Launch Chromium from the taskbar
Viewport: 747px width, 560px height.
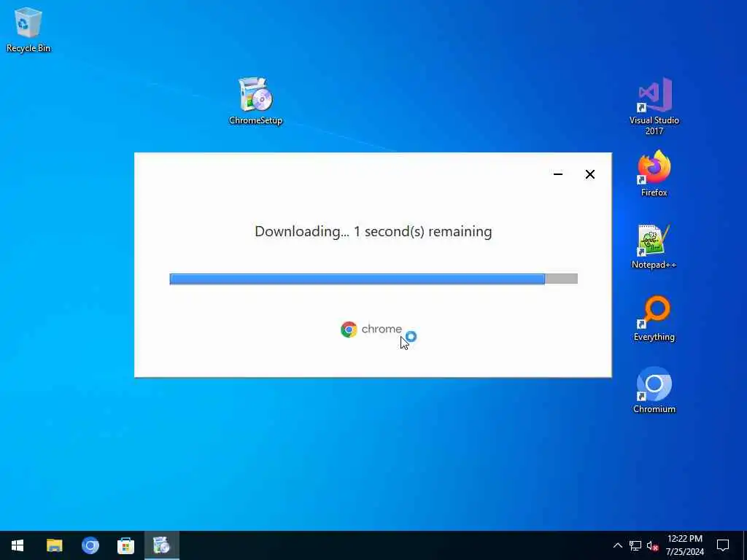[x=90, y=545]
